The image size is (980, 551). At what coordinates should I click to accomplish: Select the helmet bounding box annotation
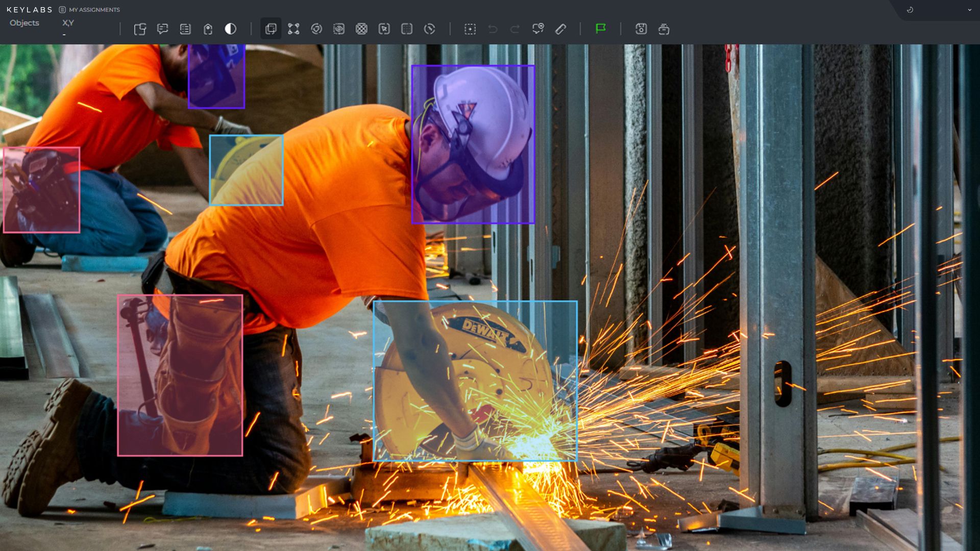pos(472,145)
